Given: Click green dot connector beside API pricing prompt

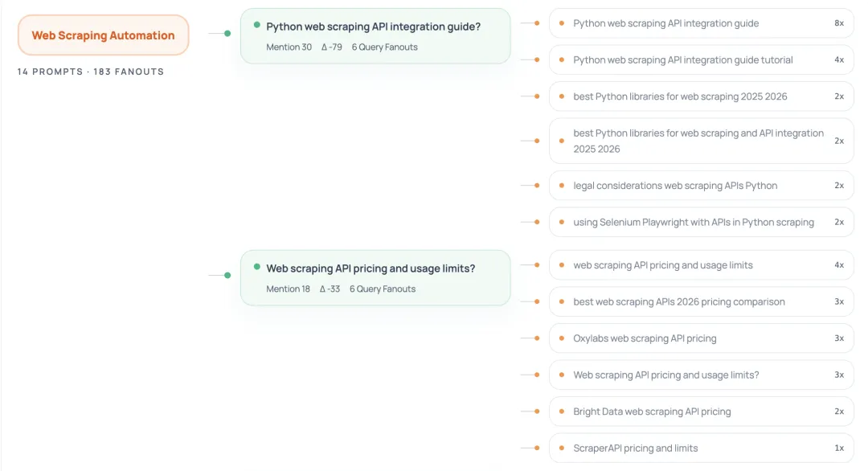Looking at the screenshot, I should pyautogui.click(x=227, y=276).
